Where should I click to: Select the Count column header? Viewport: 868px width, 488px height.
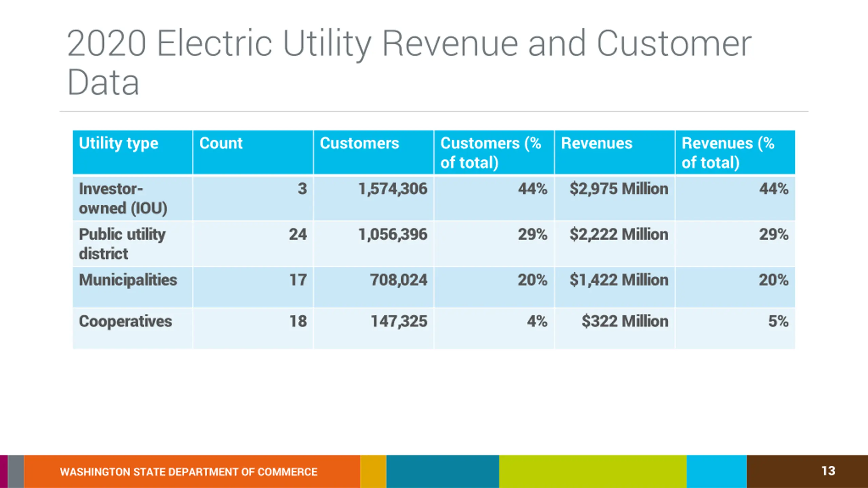pyautogui.click(x=253, y=152)
